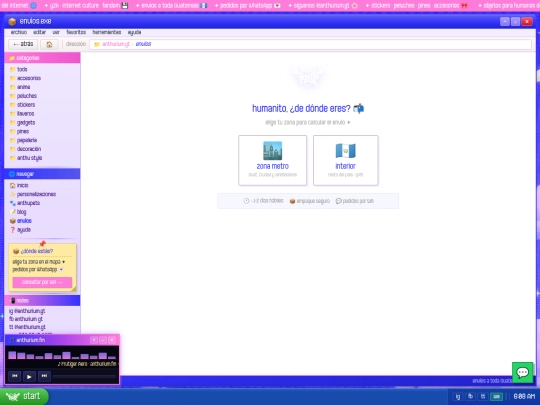Open the 'todo' category folder
The image size is (540, 405).
[19, 69]
